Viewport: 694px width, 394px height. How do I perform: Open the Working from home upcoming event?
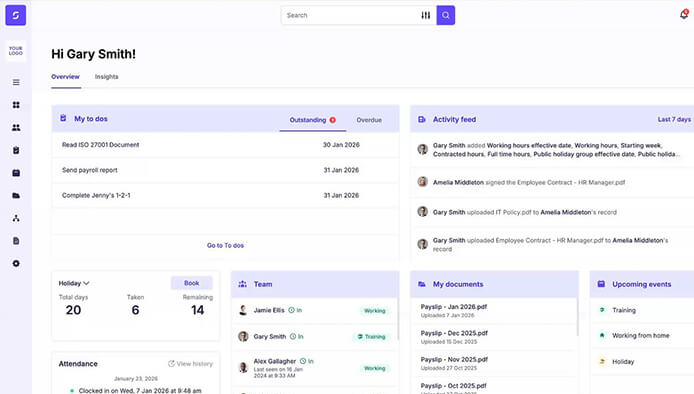(x=640, y=336)
